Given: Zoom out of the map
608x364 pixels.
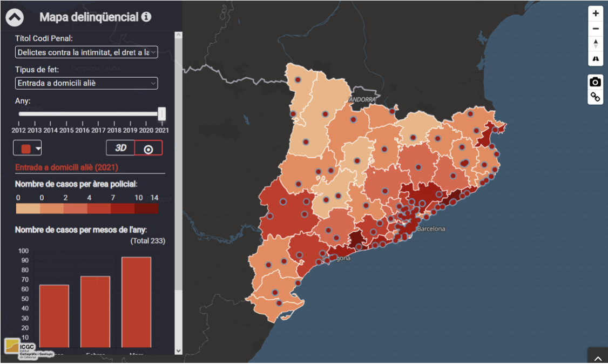Looking at the screenshot, I should (x=595, y=29).
